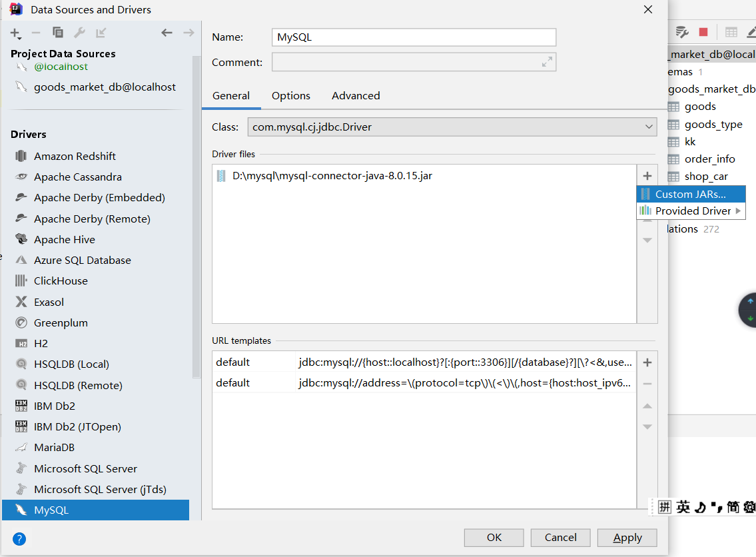Open help via question mark icon
Viewport: 756px width, 557px height.
pos(19,538)
